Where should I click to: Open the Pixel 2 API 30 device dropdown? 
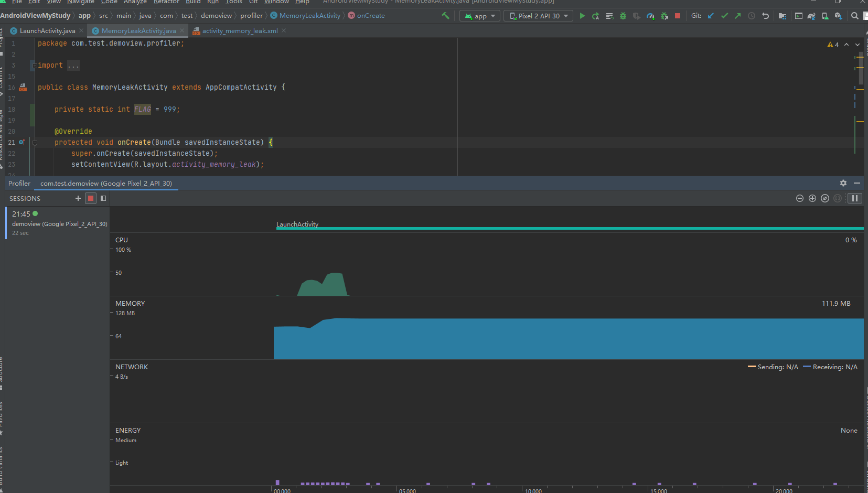click(538, 16)
